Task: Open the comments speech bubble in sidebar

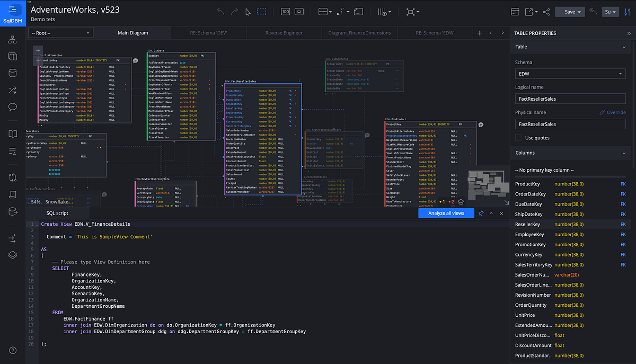Action: click(13, 107)
